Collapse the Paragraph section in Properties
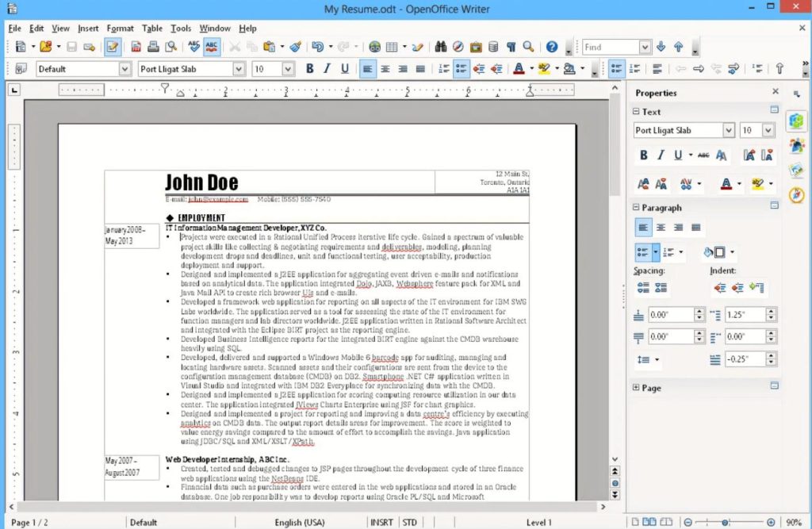The image size is (812, 529). click(636, 207)
